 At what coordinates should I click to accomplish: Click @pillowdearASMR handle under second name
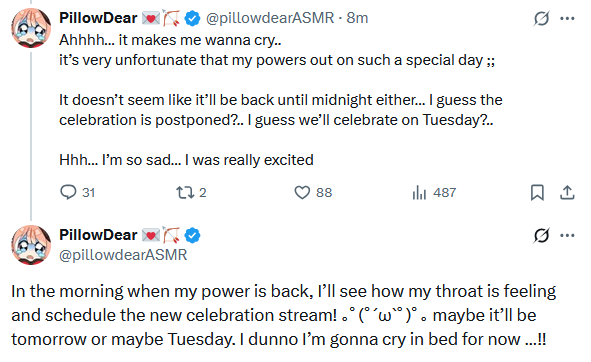123,255
